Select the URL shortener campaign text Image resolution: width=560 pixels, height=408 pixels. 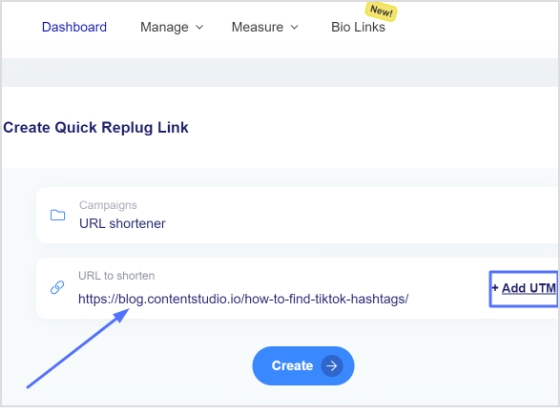click(x=122, y=224)
